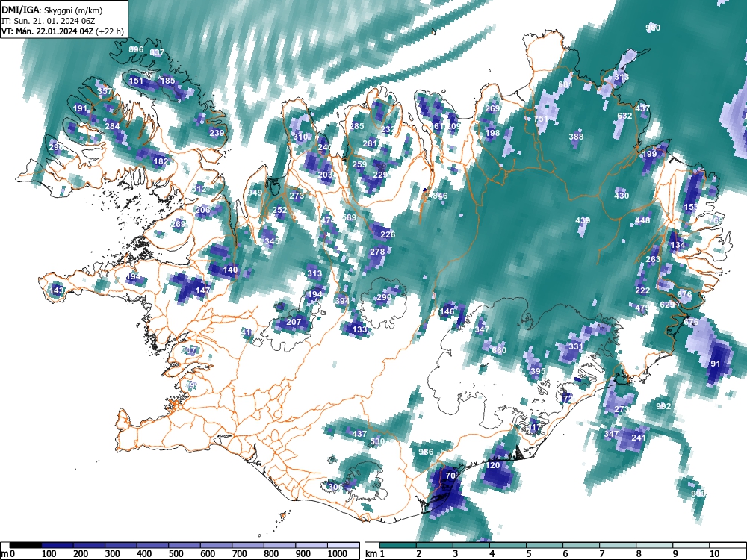Click the visibility value '207'
Viewport: 747px width, 560px height.
[x=294, y=322]
